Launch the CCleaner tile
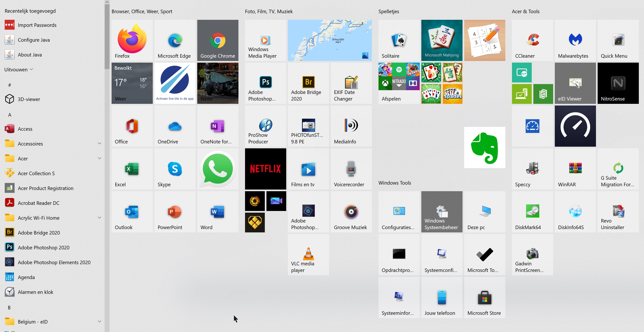This screenshot has height=332, width=644. point(532,40)
